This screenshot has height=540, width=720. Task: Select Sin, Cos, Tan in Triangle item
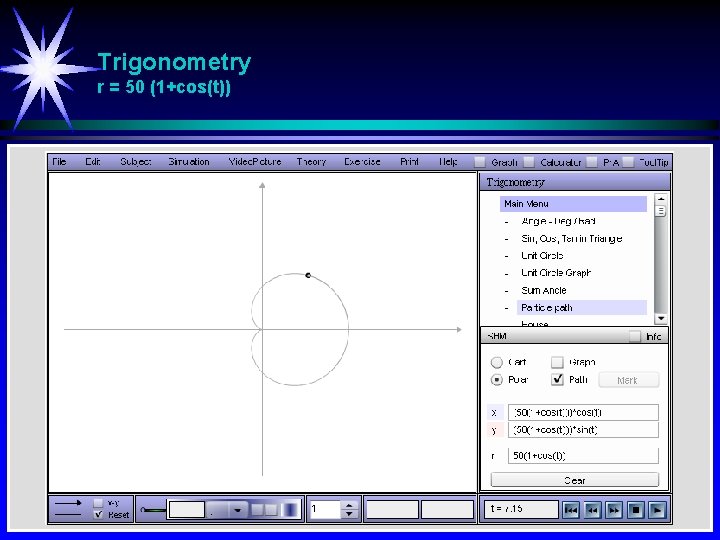point(572,239)
